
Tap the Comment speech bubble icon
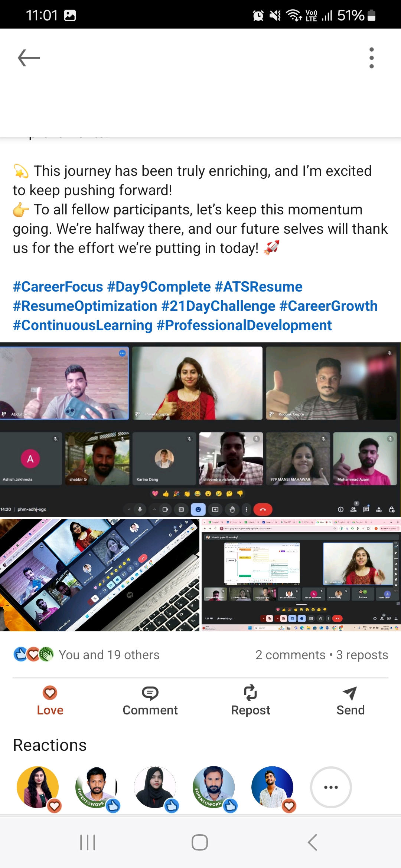(x=150, y=693)
